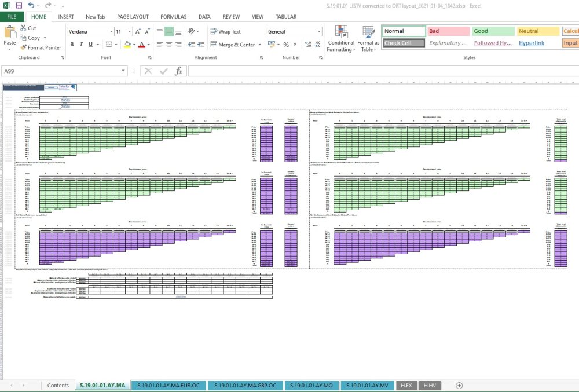579x392 pixels.
Task: Align text to the left
Action: [160, 44]
